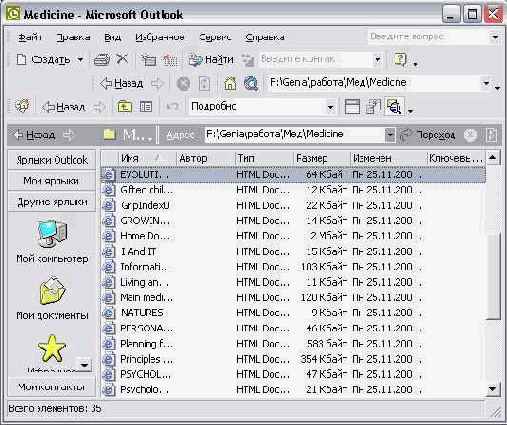Click Назад in the advanced toolbar
507x425 pixels.
(63, 107)
